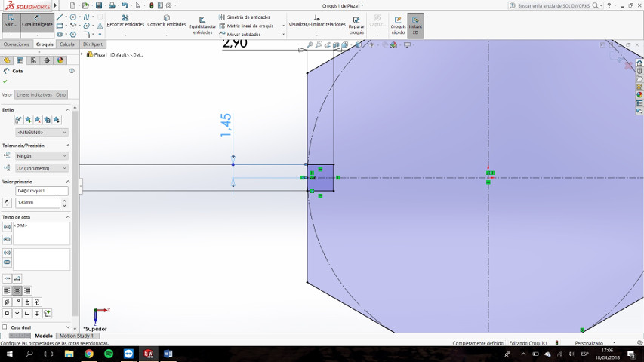Viewport: 644px width, 362px height.
Task: Open the DimXpertManager crosshair tab icon
Action: 47,60
